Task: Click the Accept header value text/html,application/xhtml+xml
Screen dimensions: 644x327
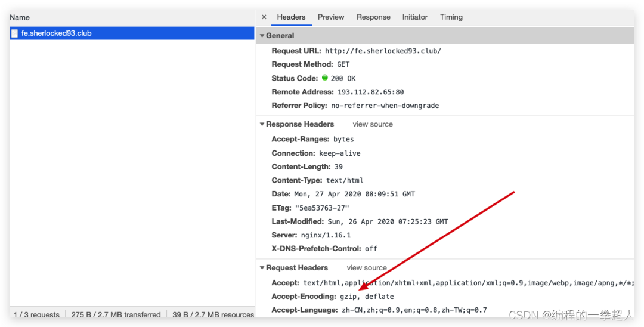Action: 469,283
